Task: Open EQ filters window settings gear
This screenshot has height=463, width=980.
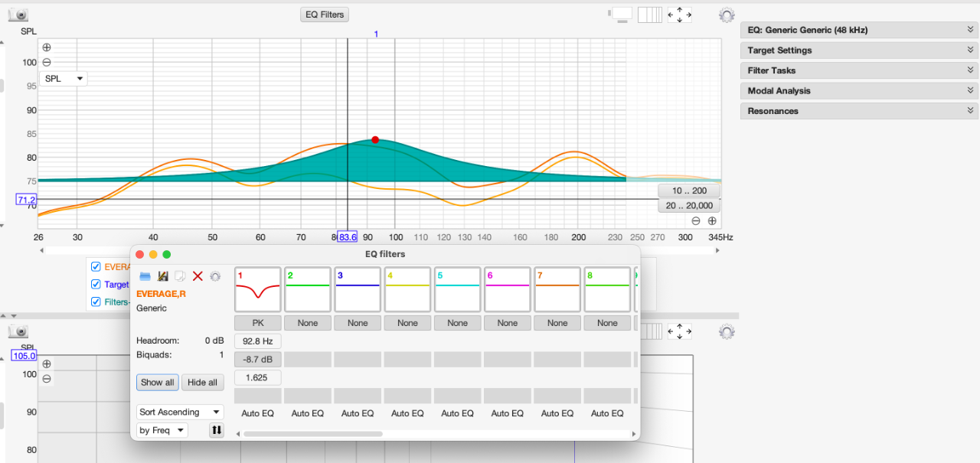Action: (215, 276)
